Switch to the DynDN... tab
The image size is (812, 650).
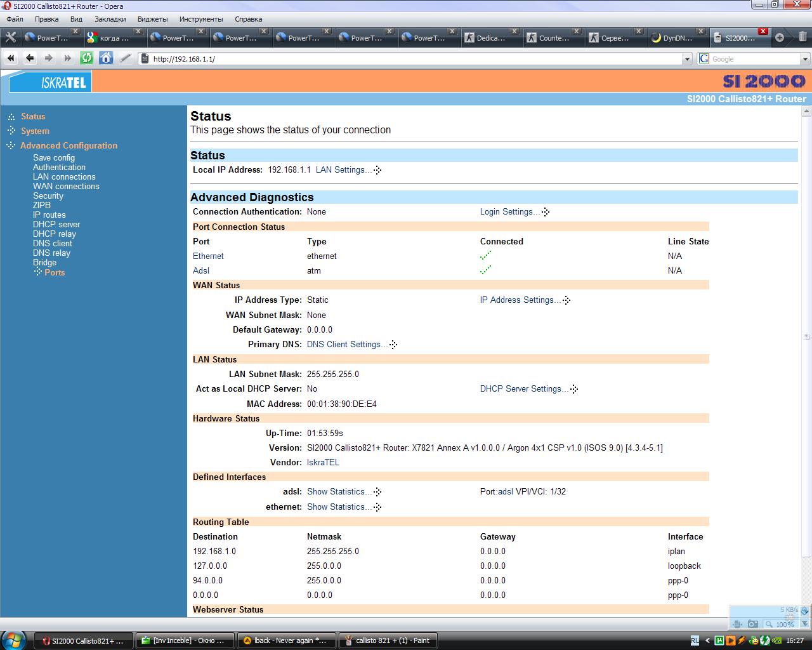[678, 37]
